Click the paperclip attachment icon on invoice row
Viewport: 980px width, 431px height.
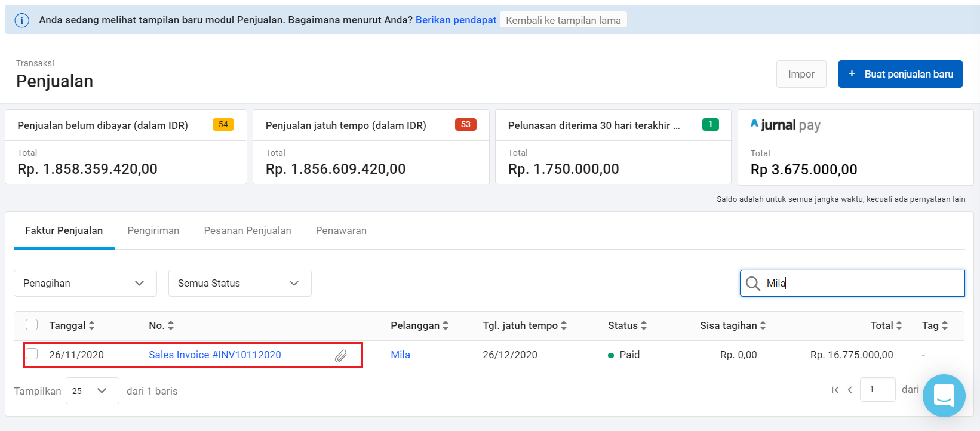tap(340, 356)
